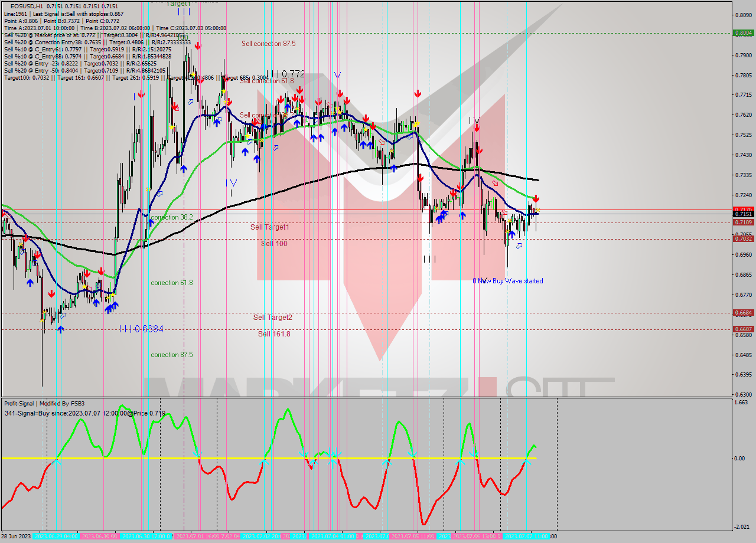Viewport: 756px width, 543px height.
Task: Select the green 'correction 87.5' label
Action: tap(171, 355)
